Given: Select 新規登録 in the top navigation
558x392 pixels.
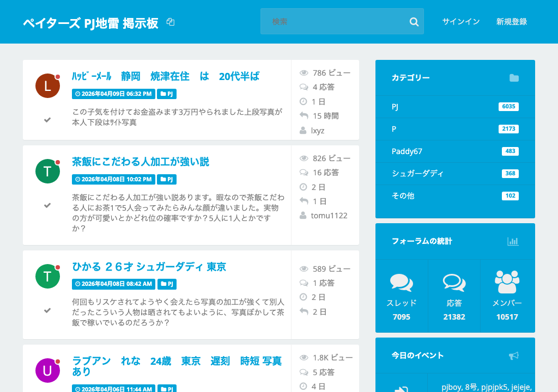Looking at the screenshot, I should pyautogui.click(x=511, y=21).
